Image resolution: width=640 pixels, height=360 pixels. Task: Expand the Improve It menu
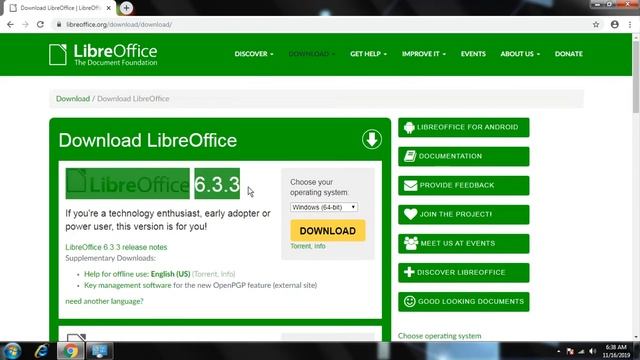(424, 54)
